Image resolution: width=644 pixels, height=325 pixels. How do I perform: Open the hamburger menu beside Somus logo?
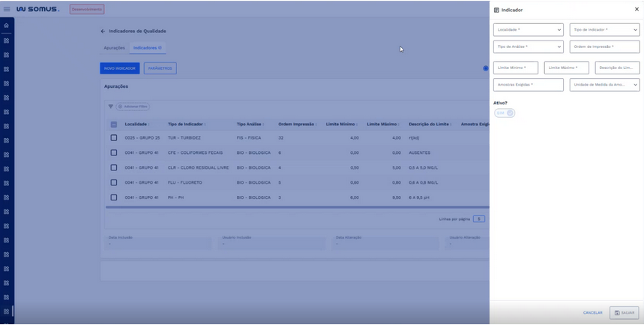[x=7, y=9]
